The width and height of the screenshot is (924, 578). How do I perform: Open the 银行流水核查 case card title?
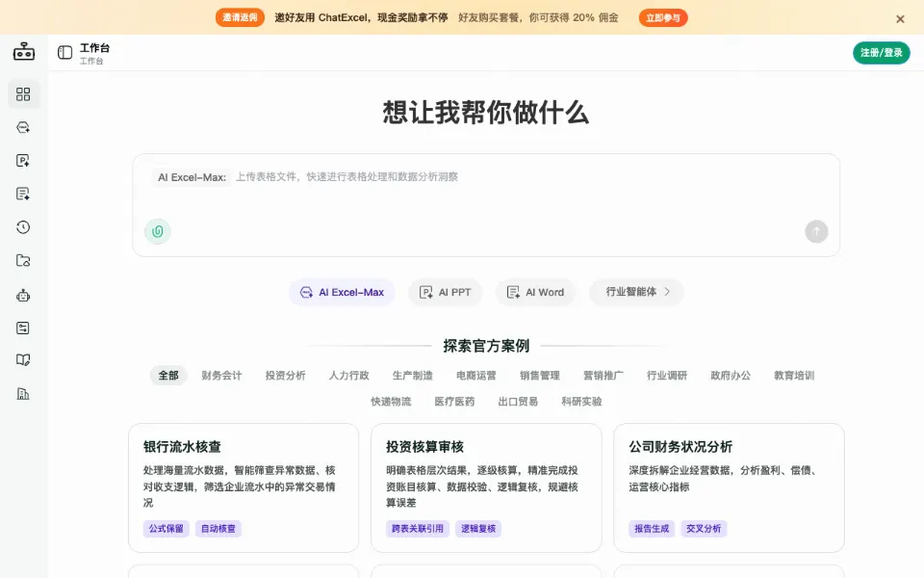pos(182,446)
